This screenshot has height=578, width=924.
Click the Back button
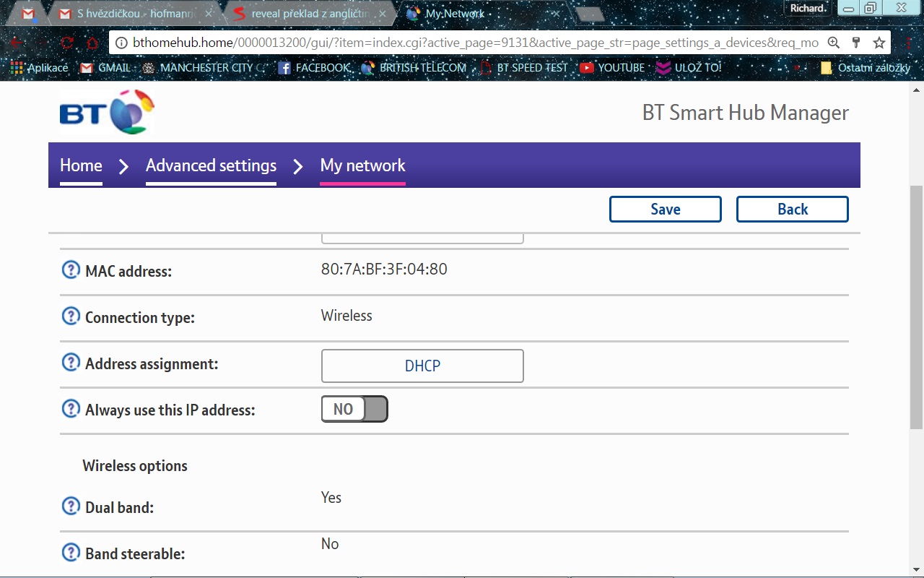click(792, 210)
